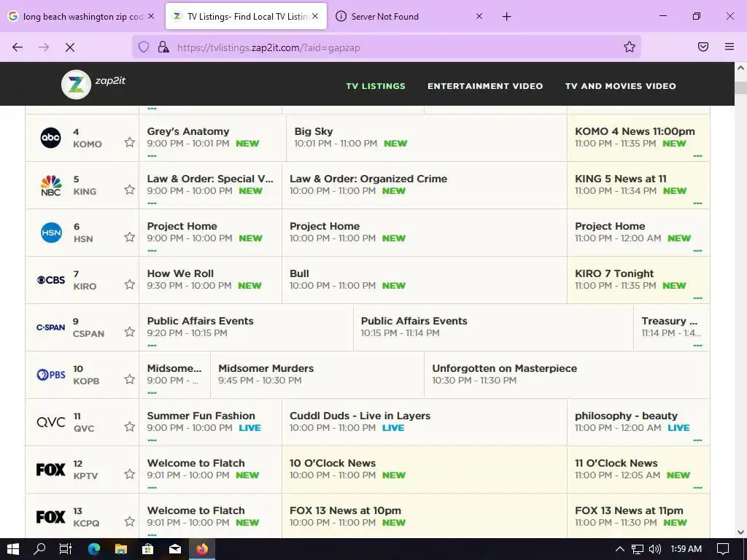Open TV AND MOVIES VIDEO nav menu
This screenshot has width=747, height=560.
(x=620, y=86)
